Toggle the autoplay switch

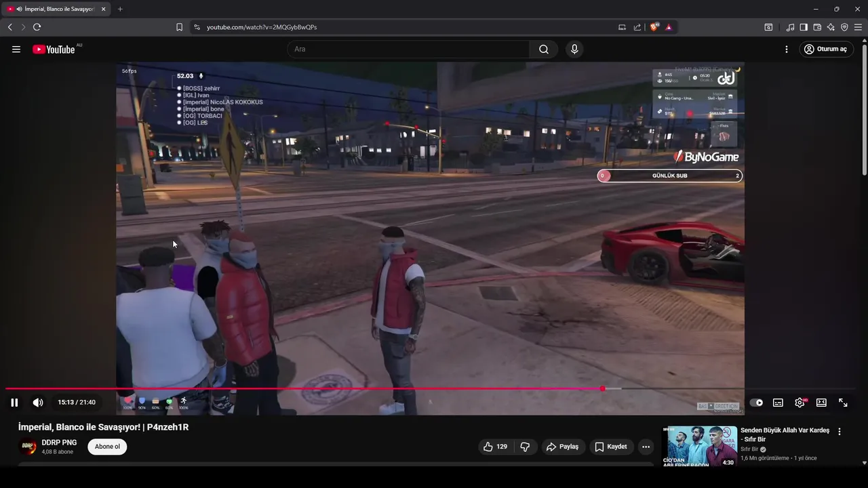(756, 403)
